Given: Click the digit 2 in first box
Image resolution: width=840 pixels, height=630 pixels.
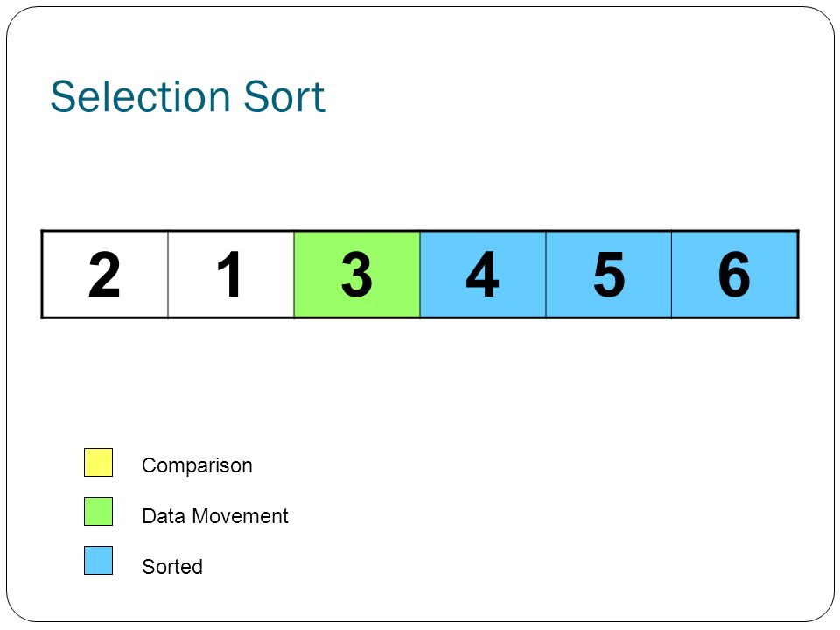Looking at the screenshot, I should 104,274.
